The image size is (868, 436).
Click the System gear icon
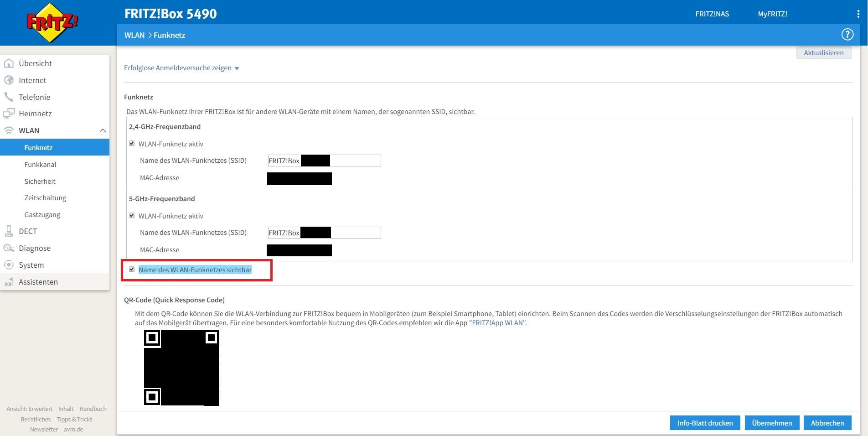click(x=9, y=265)
